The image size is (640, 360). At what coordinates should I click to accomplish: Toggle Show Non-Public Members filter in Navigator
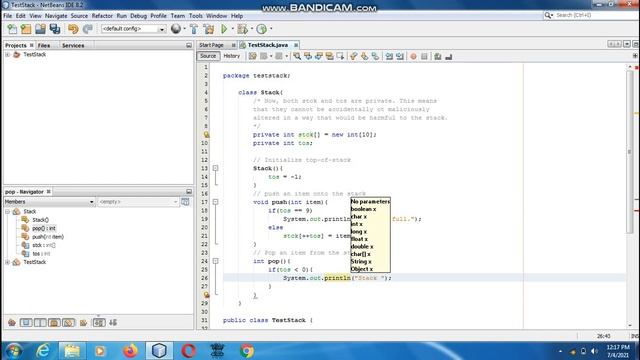(x=54, y=322)
